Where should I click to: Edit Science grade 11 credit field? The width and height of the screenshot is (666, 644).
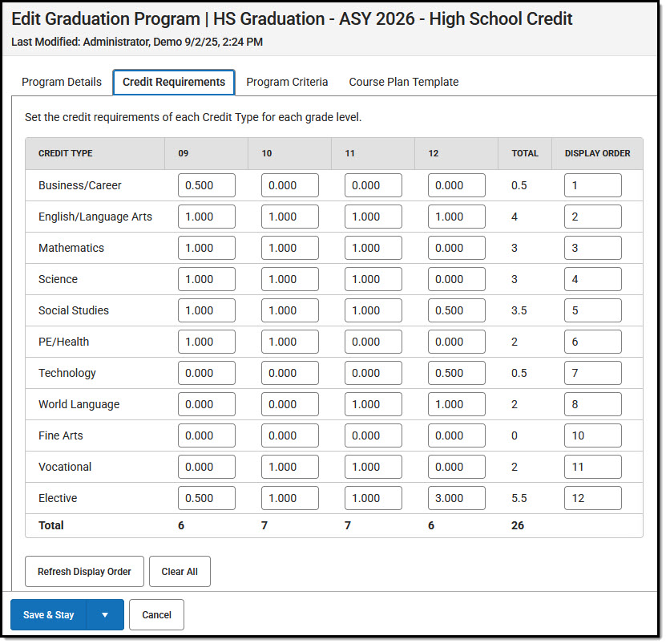pos(373,279)
